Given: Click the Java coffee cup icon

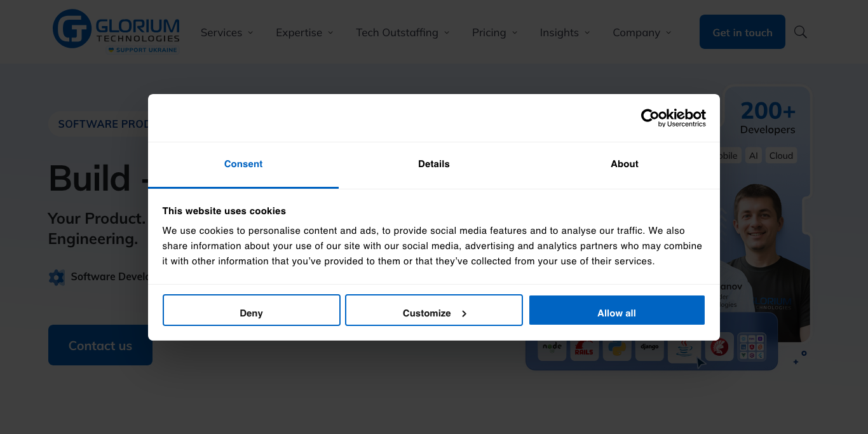Looking at the screenshot, I should [x=684, y=348].
